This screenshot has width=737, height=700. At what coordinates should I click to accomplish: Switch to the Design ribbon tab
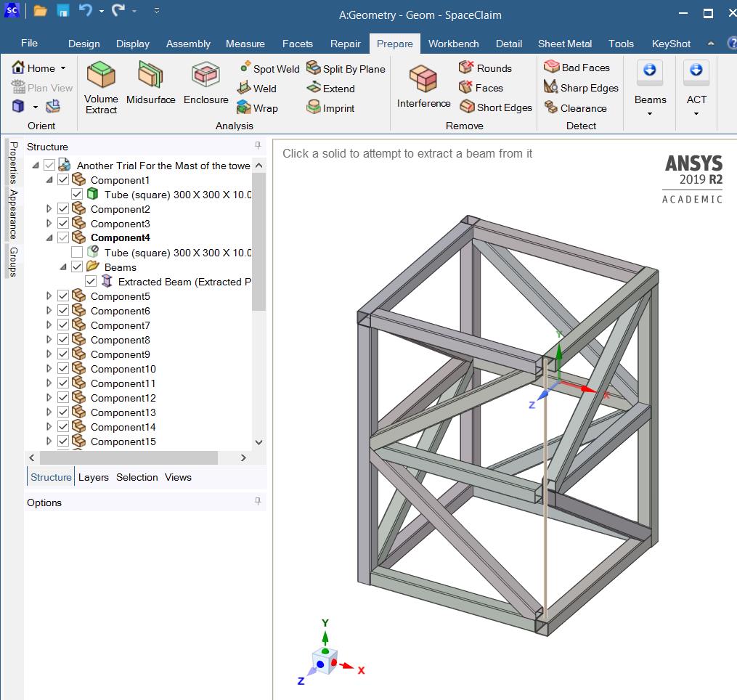pyautogui.click(x=84, y=44)
